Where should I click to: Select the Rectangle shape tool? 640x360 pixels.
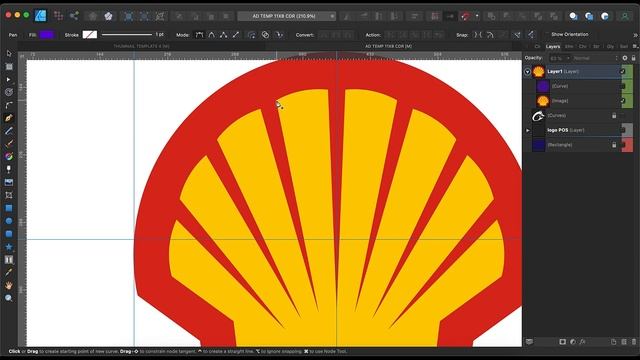coord(9,208)
